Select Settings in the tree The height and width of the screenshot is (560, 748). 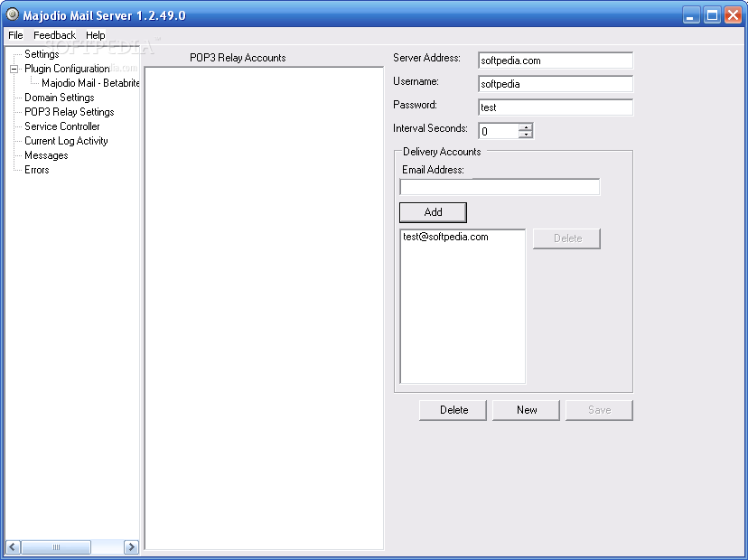pyautogui.click(x=42, y=54)
